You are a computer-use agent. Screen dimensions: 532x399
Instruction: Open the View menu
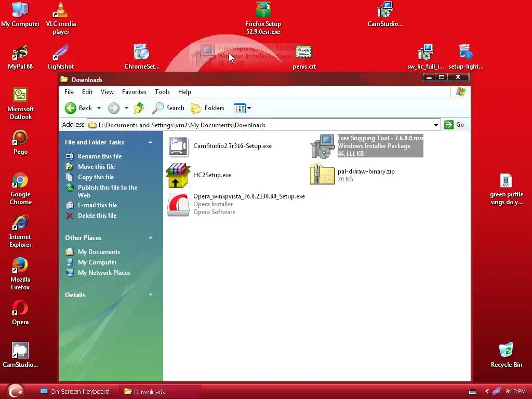107,92
